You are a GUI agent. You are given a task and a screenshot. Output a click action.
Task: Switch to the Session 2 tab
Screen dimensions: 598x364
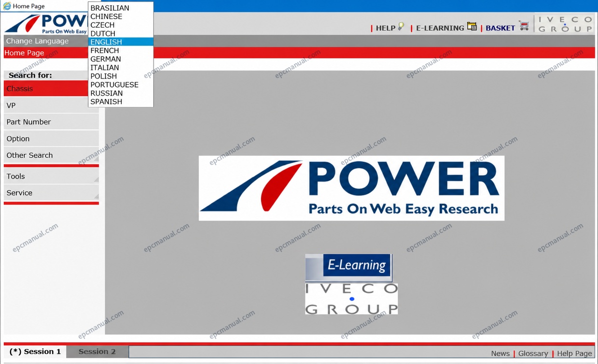click(97, 351)
